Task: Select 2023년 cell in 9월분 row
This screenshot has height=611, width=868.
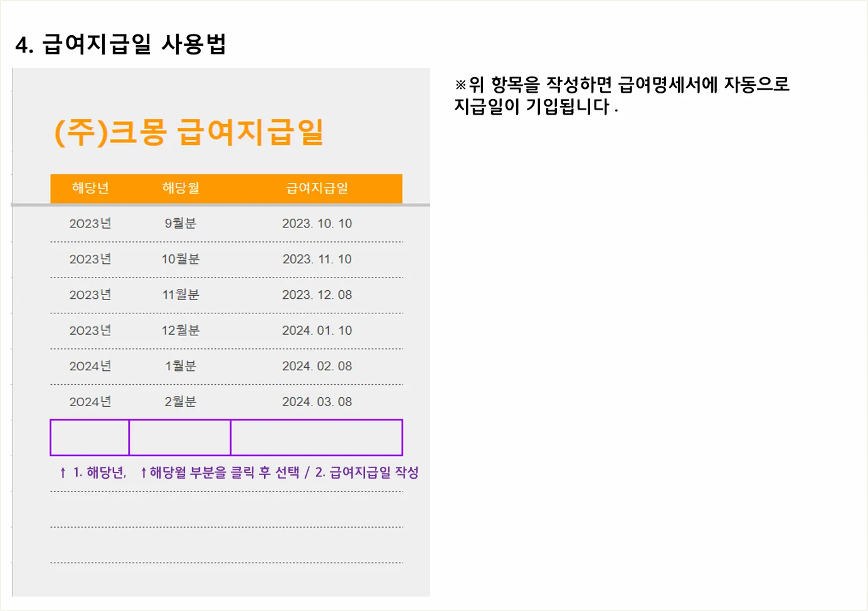Action: point(90,224)
